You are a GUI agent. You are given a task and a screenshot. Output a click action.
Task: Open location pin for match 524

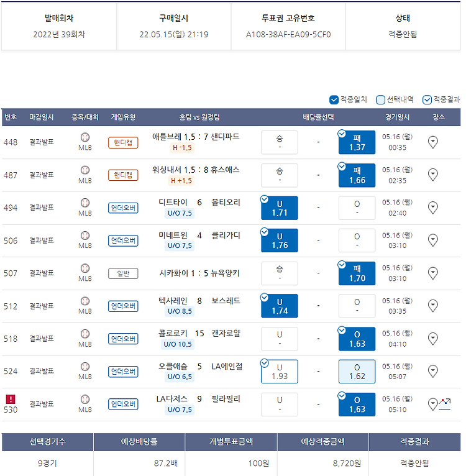432,371
